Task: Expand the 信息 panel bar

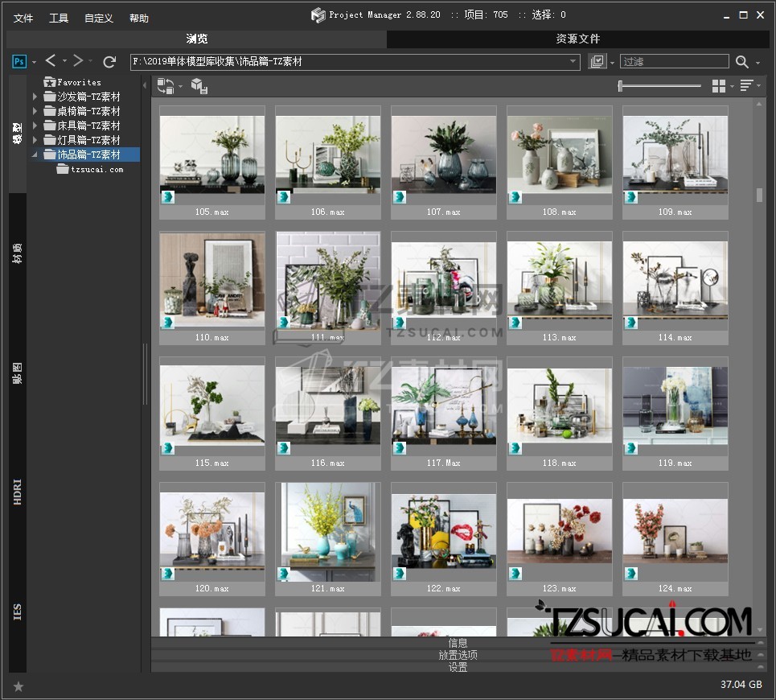Action: point(458,643)
